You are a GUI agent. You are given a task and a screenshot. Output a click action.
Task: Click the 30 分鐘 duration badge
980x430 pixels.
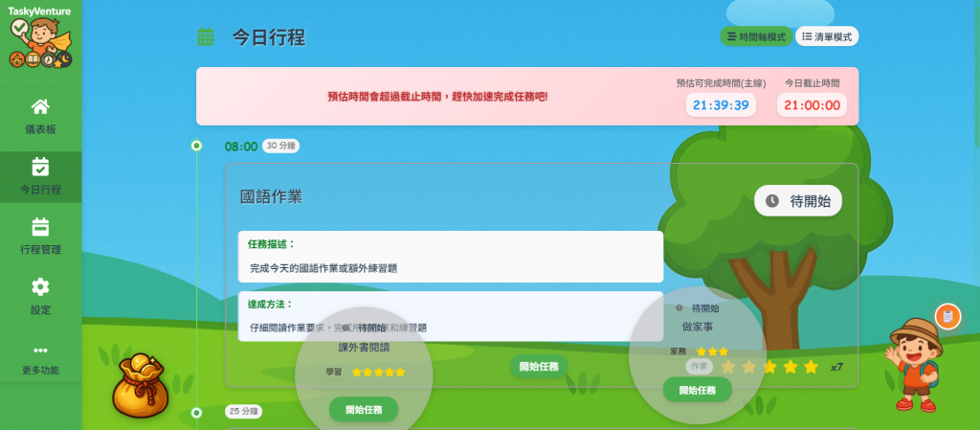280,147
